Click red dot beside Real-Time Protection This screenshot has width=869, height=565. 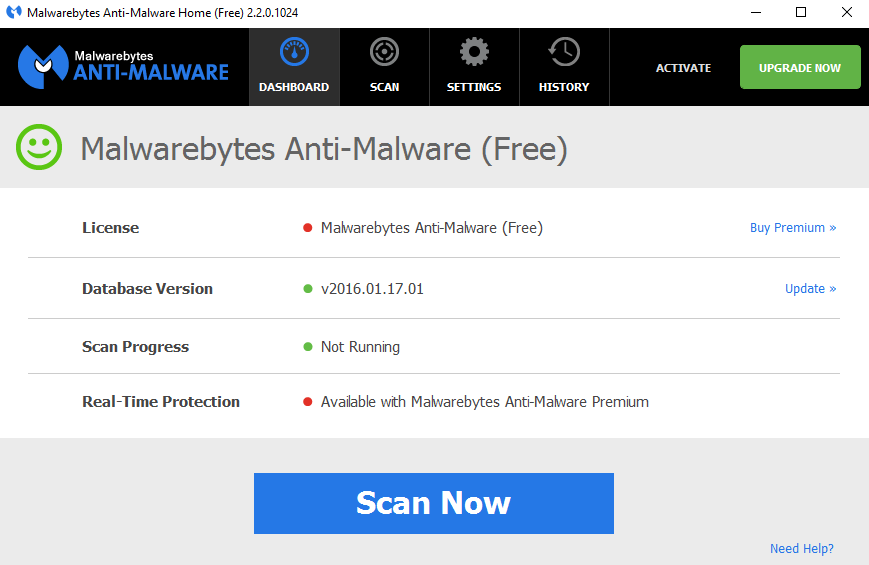click(x=308, y=402)
